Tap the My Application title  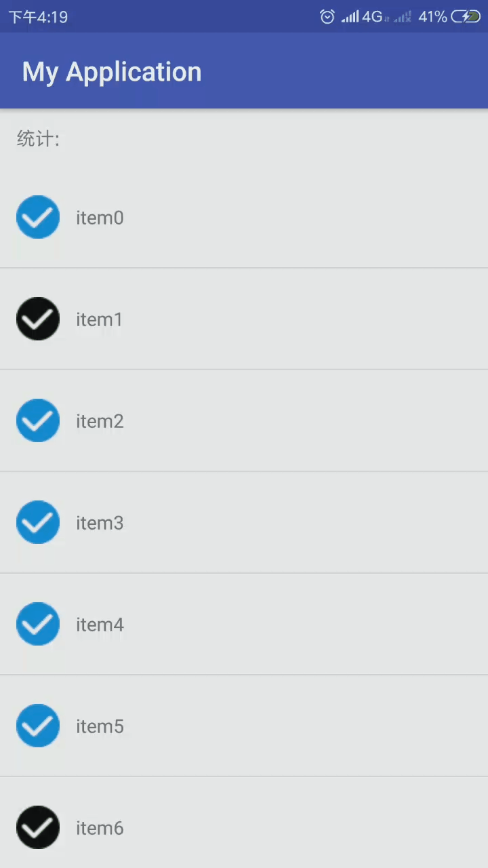point(112,72)
